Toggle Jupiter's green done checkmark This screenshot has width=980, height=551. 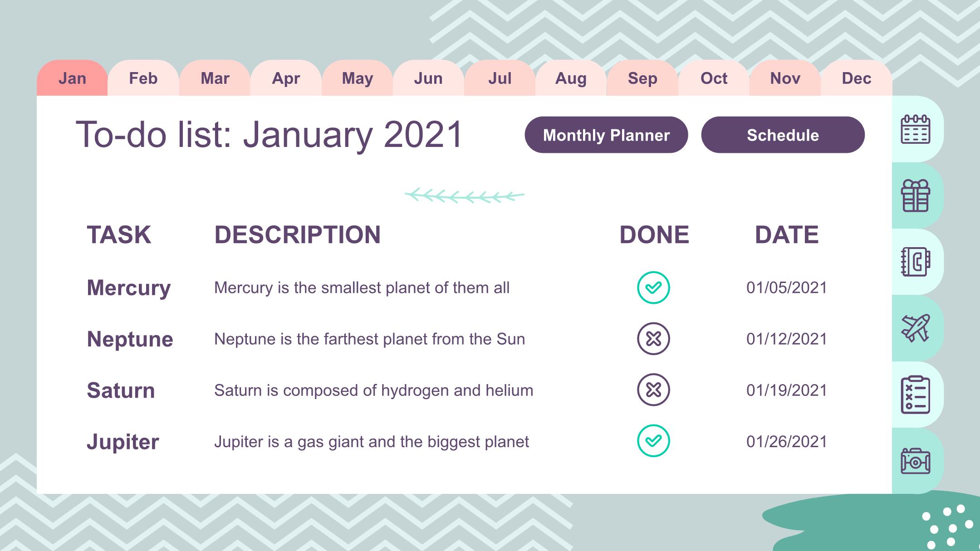tap(653, 441)
